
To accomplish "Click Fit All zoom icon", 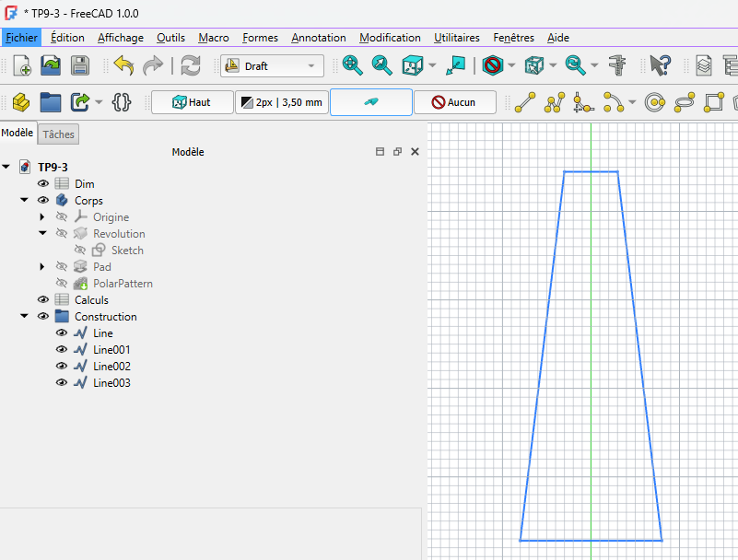I will point(352,65).
